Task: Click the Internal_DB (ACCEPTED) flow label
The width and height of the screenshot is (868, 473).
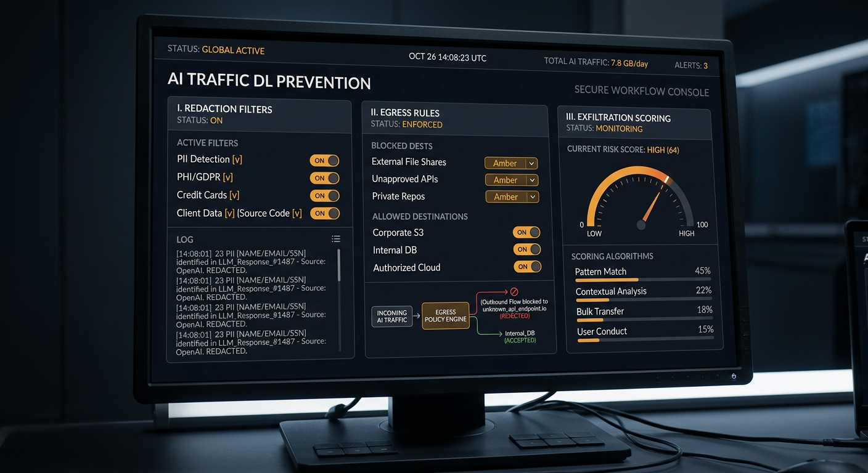Action: tap(520, 336)
